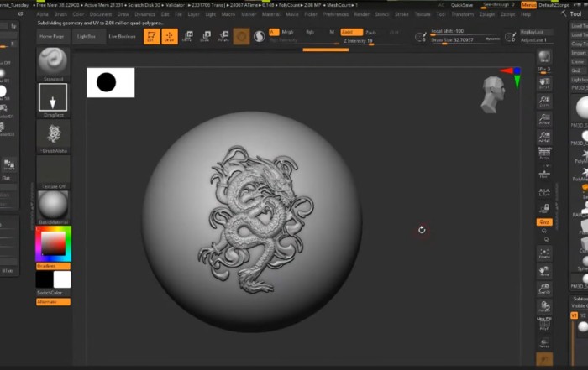Expand the Tool palette header
This screenshot has width=588, height=370.
(x=576, y=14)
